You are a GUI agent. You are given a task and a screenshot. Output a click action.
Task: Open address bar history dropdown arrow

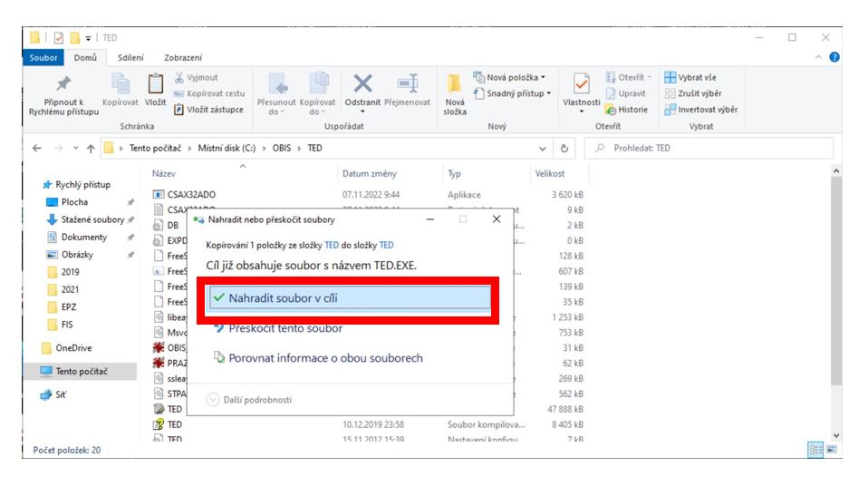[x=544, y=148]
